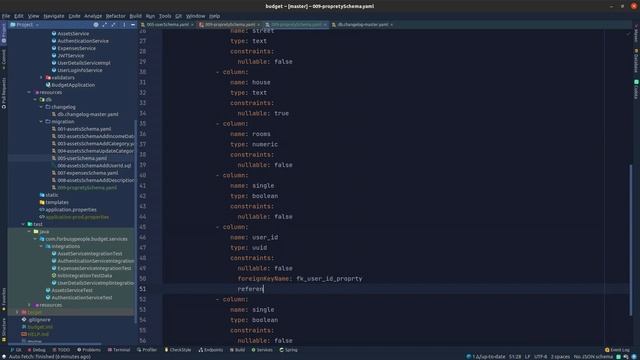Image resolution: width=640 pixels, height=360 pixels.
Task: Click the static folder icon
Action: (x=42, y=195)
